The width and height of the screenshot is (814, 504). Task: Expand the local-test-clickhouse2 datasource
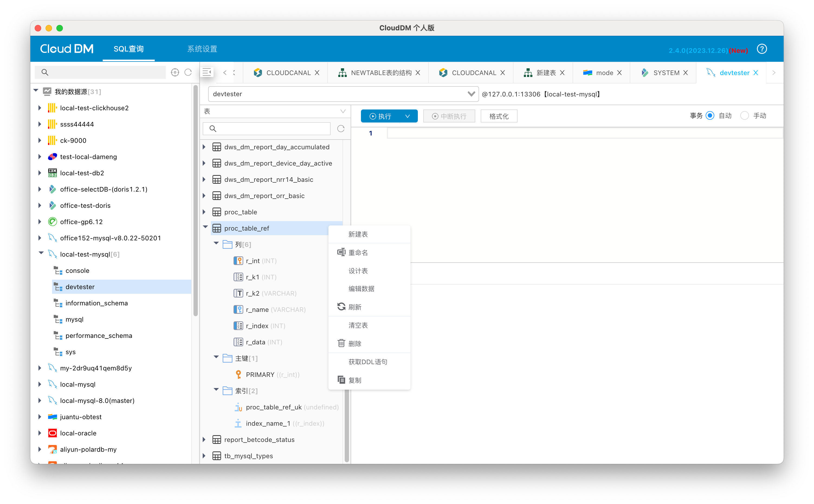[x=40, y=108]
